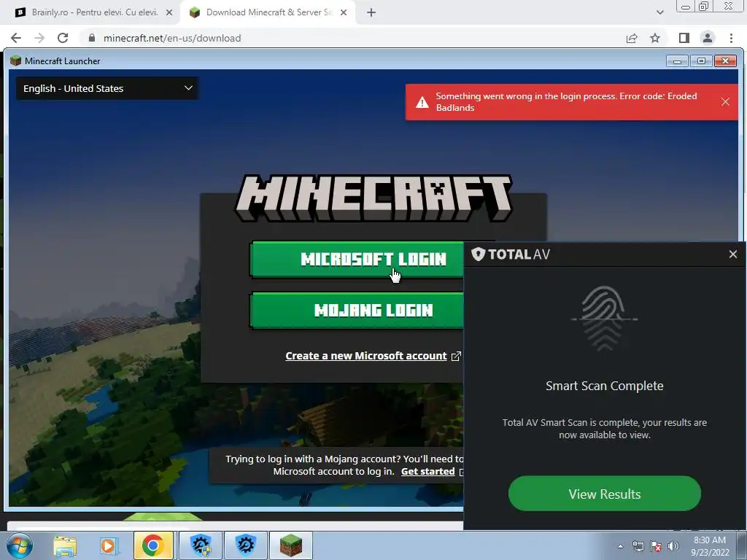Click the site lock icon in address bar
This screenshot has width=747, height=560.
pyautogui.click(x=92, y=38)
